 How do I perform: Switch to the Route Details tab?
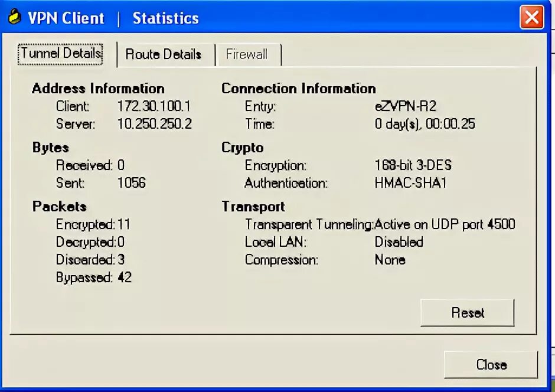pyautogui.click(x=163, y=54)
